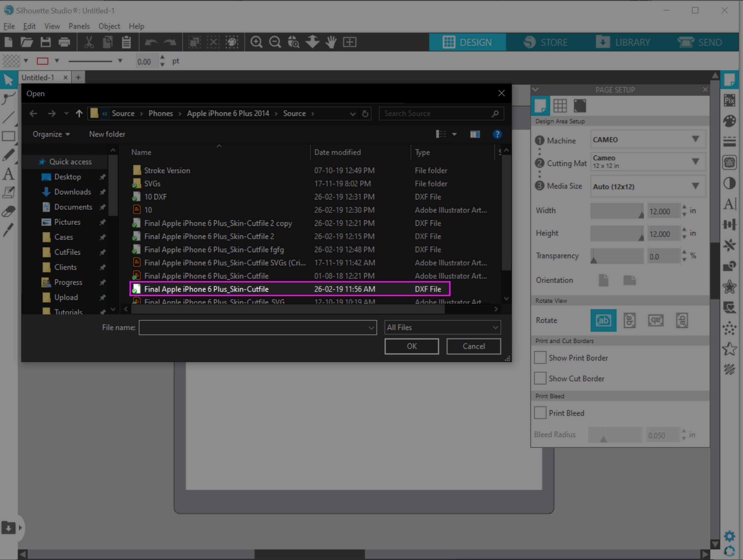Activate the Pan hand tool
743x560 pixels.
331,42
